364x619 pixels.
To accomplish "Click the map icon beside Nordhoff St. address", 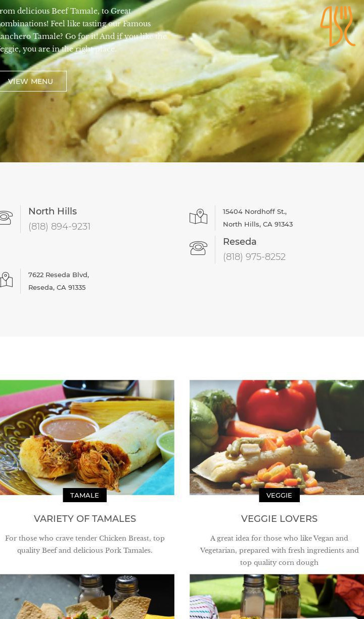I will [198, 217].
